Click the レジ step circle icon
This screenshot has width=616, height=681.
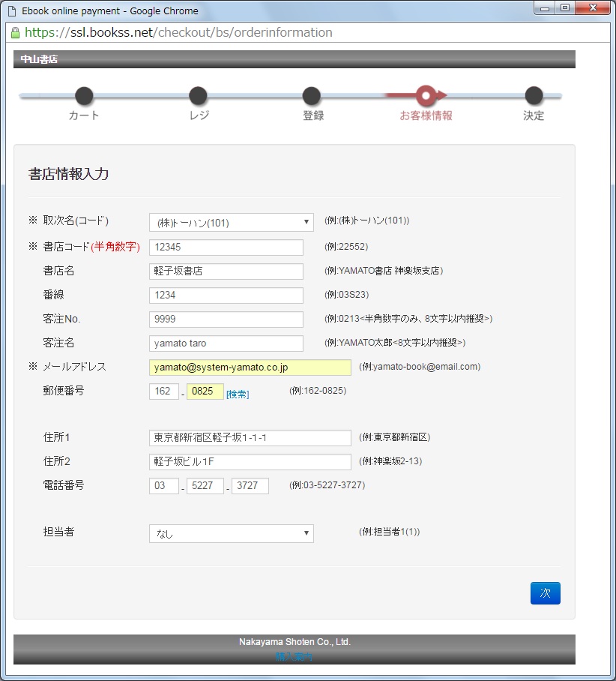[x=198, y=96]
